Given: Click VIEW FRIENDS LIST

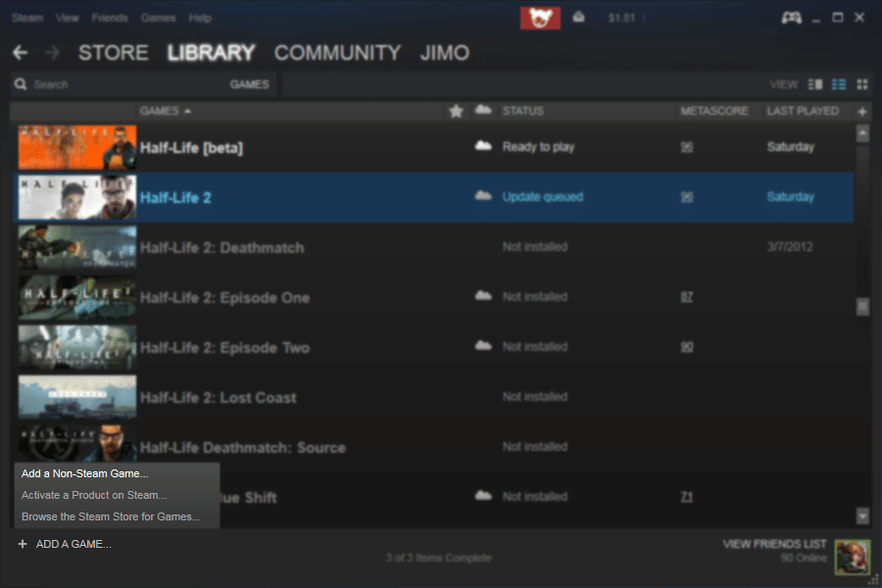Looking at the screenshot, I should [x=773, y=543].
